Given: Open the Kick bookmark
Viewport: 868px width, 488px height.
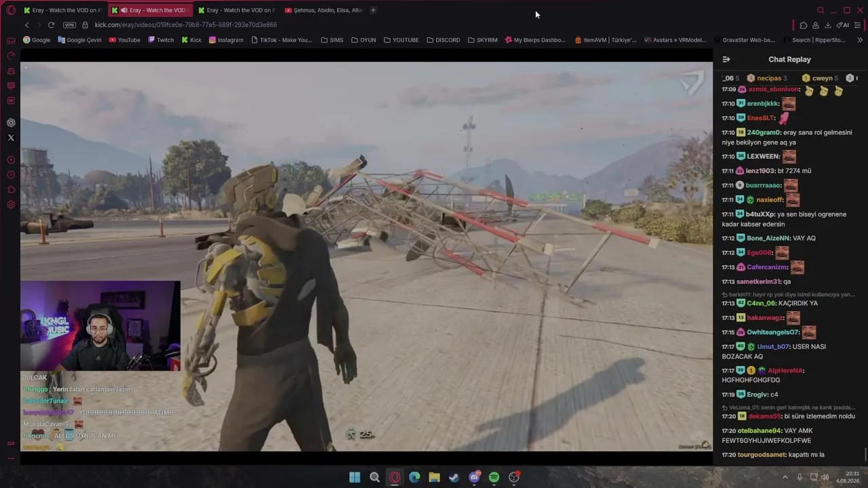Looking at the screenshot, I should (191, 40).
